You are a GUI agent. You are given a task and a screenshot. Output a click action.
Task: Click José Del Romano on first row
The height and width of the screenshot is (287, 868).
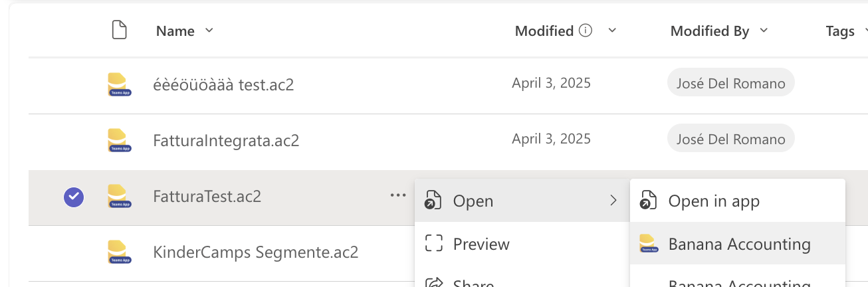(x=731, y=84)
